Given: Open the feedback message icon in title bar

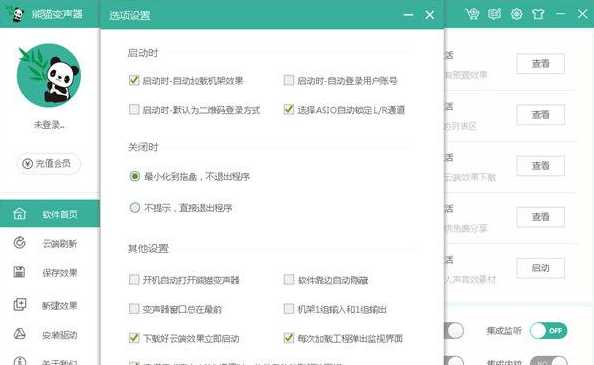Looking at the screenshot, I should (x=494, y=14).
